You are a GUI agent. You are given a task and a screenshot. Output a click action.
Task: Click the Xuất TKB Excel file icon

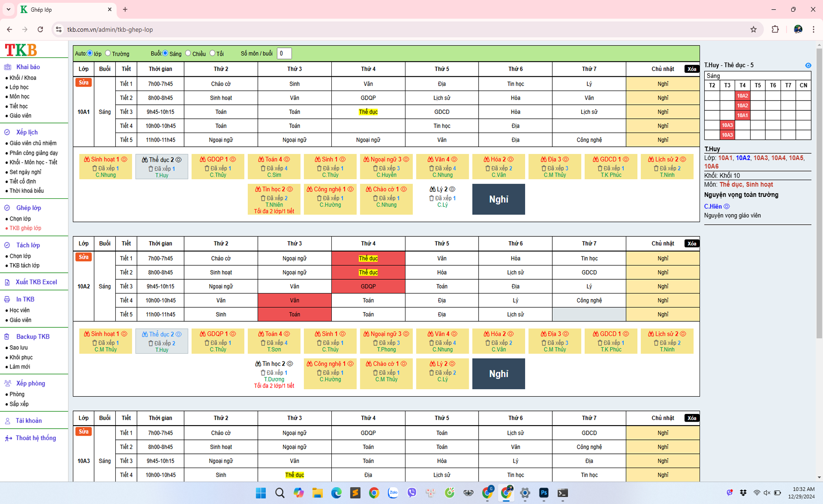(x=7, y=282)
